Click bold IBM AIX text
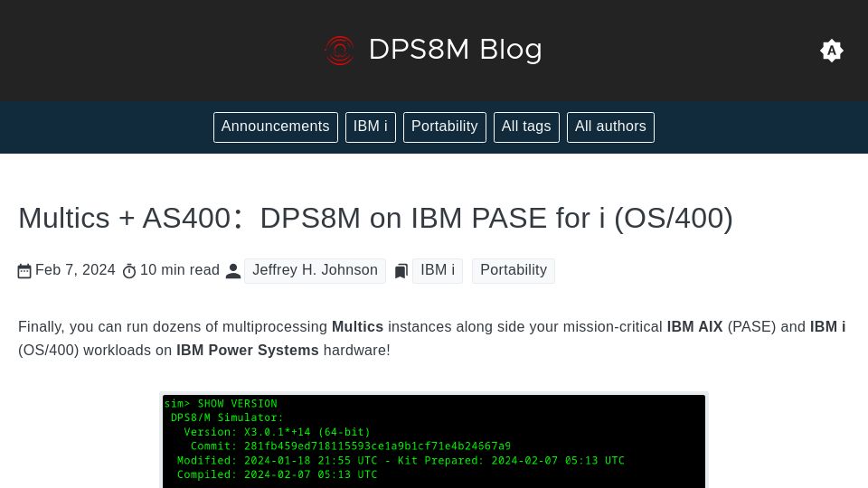This screenshot has width=868, height=488. 694,327
